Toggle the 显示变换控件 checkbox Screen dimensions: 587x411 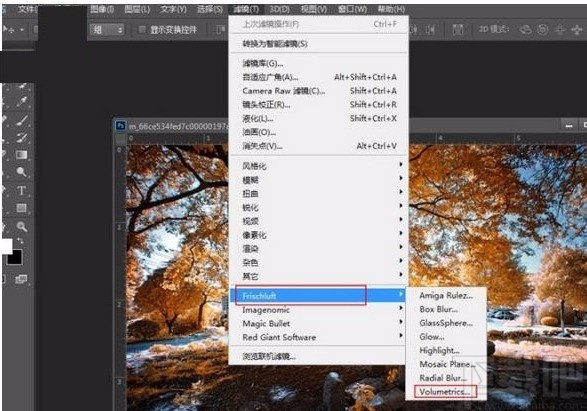click(142, 29)
